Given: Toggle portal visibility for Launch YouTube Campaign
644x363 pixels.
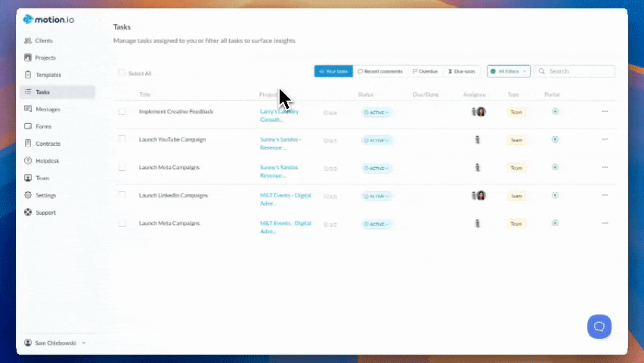Looking at the screenshot, I should 555,139.
